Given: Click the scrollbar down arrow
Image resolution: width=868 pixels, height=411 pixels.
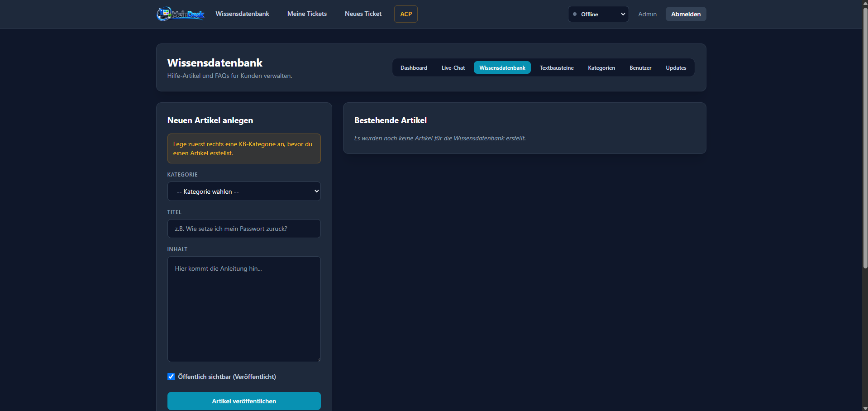Looking at the screenshot, I should click(865, 408).
